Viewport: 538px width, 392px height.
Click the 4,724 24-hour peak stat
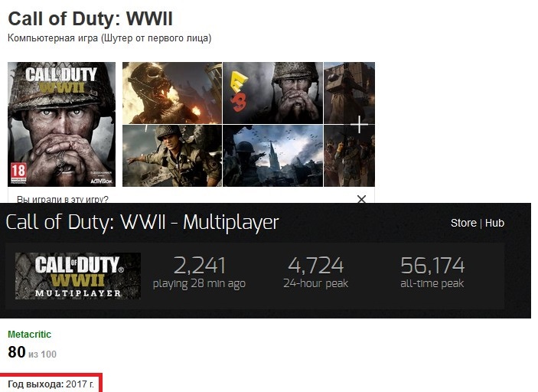click(315, 273)
